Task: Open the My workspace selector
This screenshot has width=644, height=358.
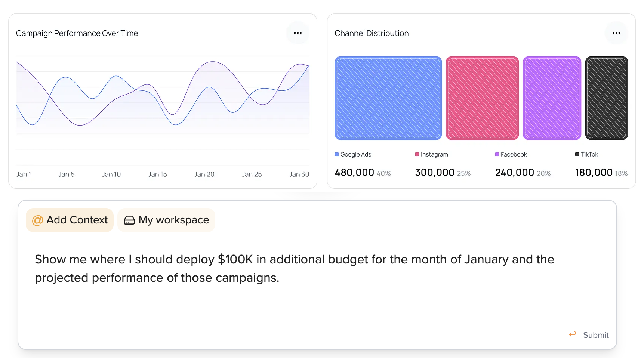Action: coord(166,220)
